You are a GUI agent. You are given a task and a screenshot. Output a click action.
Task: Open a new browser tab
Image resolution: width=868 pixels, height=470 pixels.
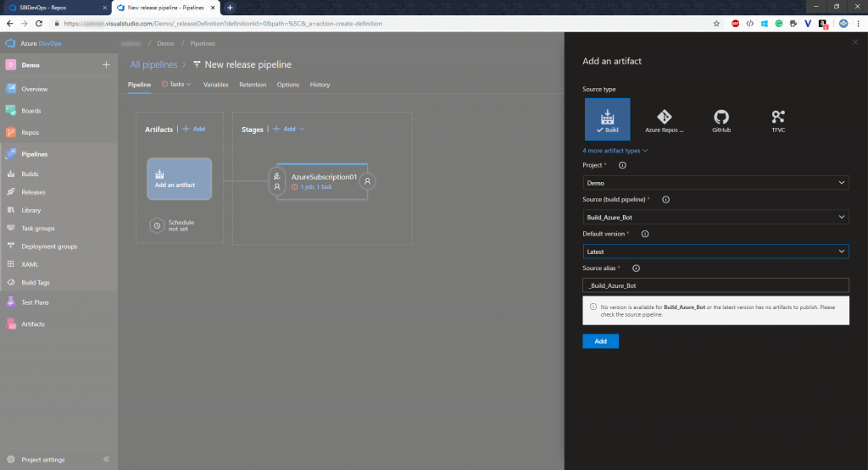(x=230, y=8)
